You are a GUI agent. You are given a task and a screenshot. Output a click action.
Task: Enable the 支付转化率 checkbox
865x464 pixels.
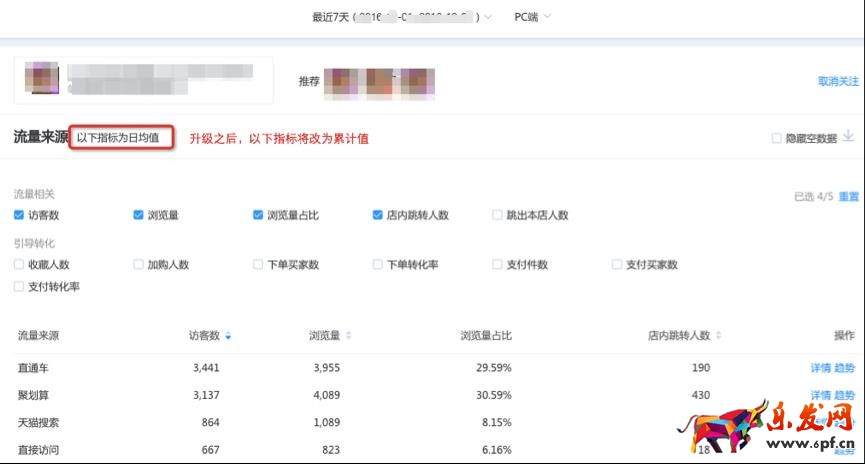(19, 287)
